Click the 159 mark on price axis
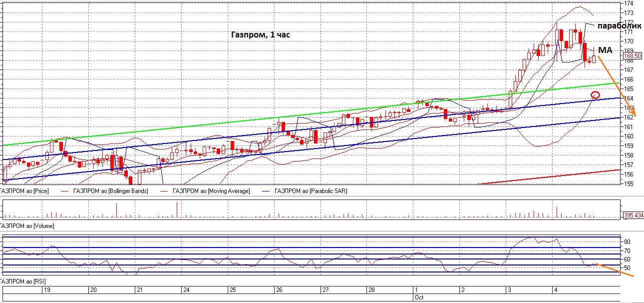This screenshot has width=644, height=303. 629,145
